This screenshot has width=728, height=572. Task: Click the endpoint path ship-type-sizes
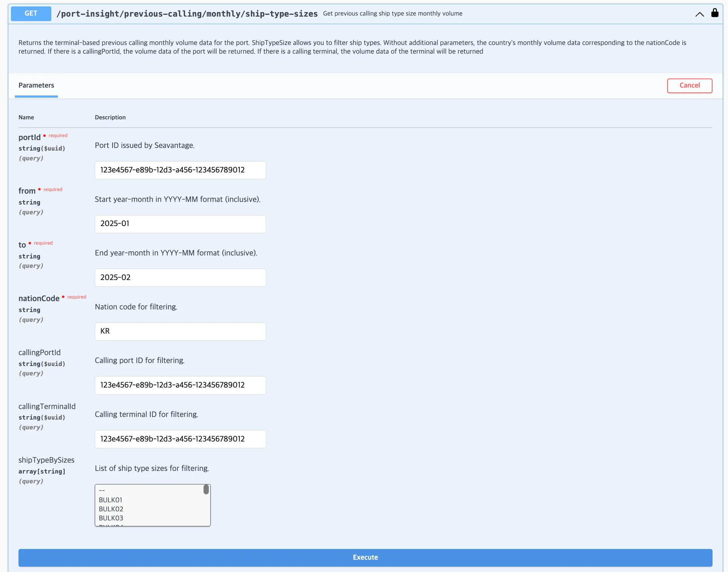[x=187, y=14]
